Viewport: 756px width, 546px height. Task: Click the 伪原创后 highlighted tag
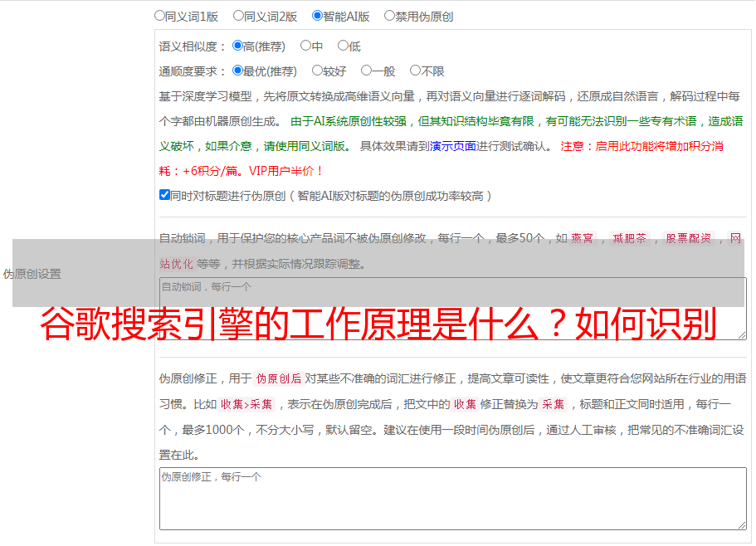pos(279,378)
